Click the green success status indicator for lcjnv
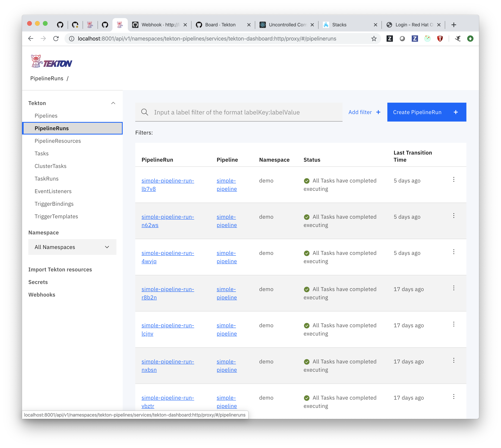This screenshot has height=448, width=501. [307, 325]
